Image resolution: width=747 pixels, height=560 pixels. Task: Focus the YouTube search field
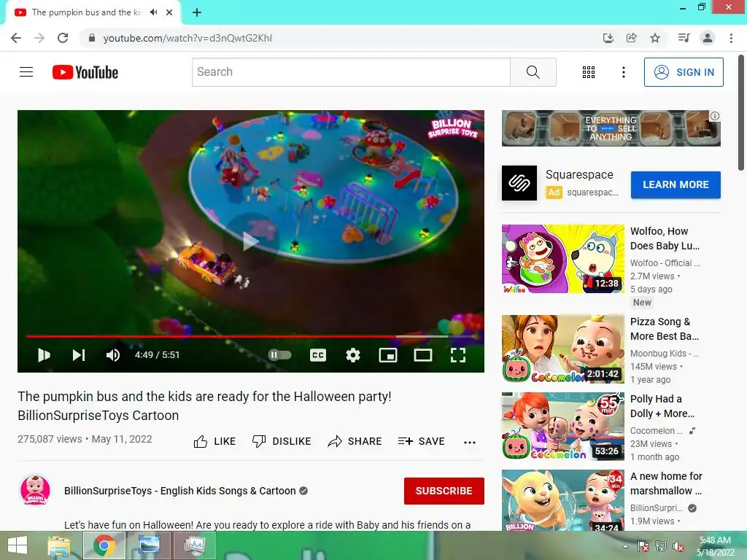pos(351,72)
